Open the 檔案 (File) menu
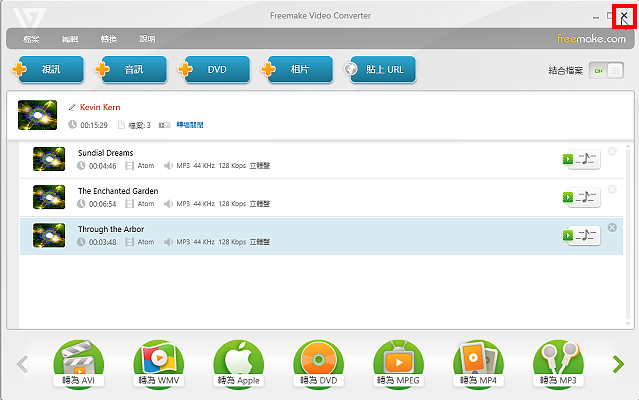Image resolution: width=639 pixels, height=400 pixels. click(x=31, y=39)
